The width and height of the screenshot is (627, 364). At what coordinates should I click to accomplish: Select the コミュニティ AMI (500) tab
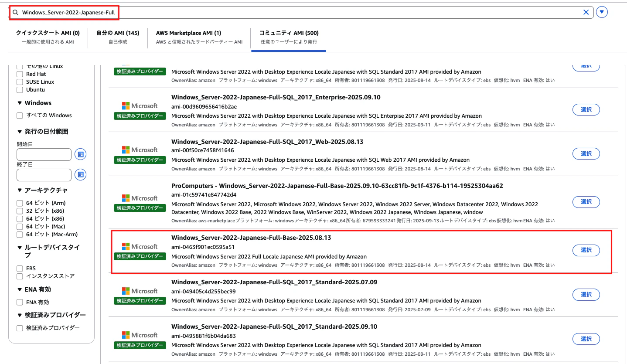click(289, 37)
